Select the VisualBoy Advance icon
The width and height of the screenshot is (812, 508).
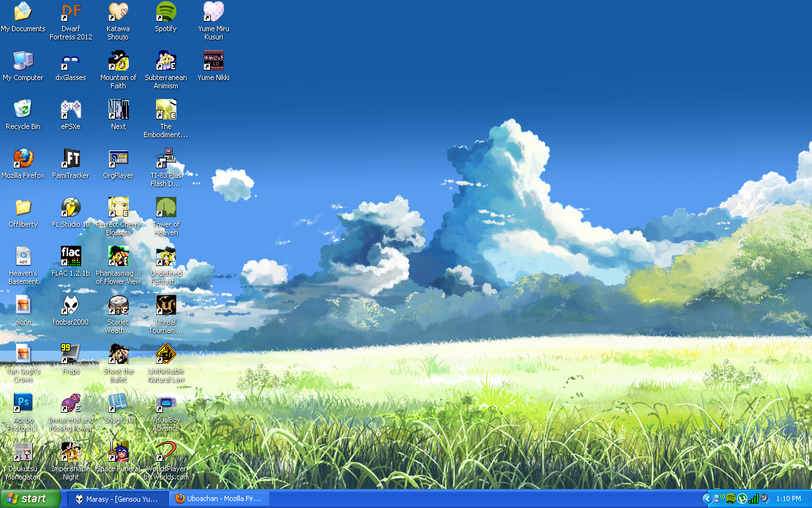coord(166,403)
